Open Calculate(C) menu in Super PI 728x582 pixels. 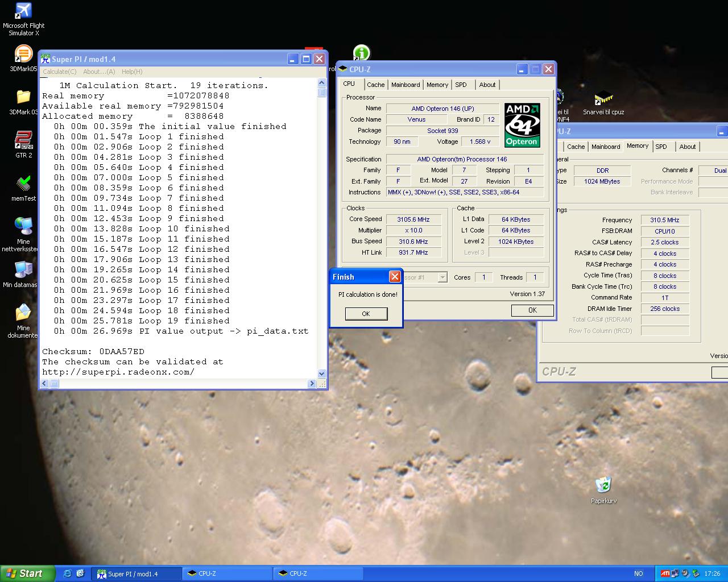point(60,72)
